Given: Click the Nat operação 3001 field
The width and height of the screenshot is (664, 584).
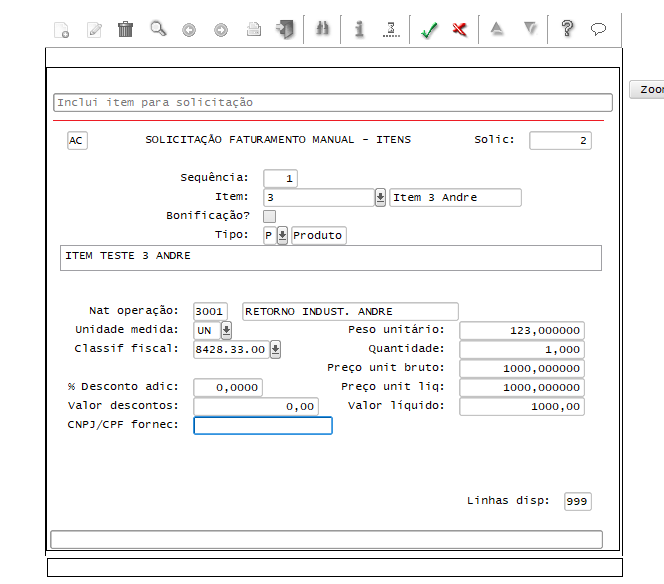Looking at the screenshot, I should 210,312.
